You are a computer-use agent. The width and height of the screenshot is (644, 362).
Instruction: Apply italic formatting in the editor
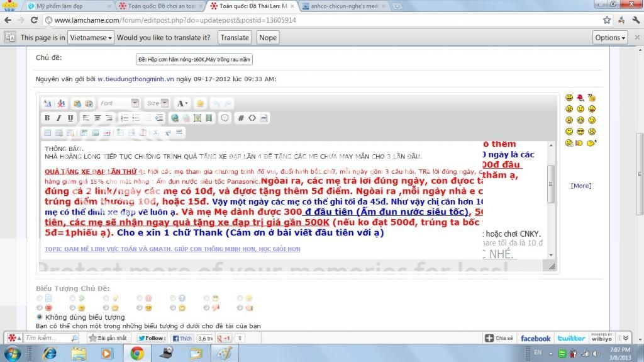pyautogui.click(x=58, y=118)
